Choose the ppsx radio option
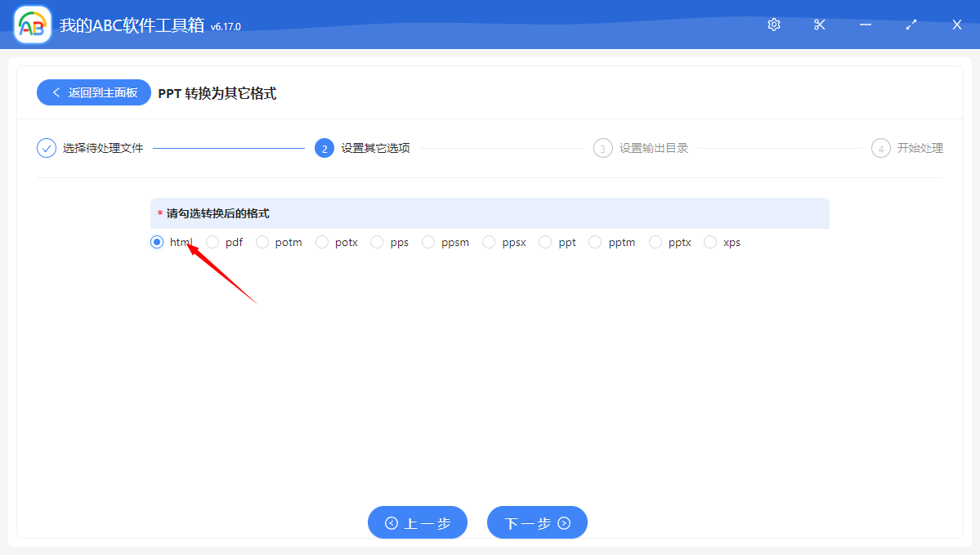Screen dimensions: 980x555 point(489,242)
